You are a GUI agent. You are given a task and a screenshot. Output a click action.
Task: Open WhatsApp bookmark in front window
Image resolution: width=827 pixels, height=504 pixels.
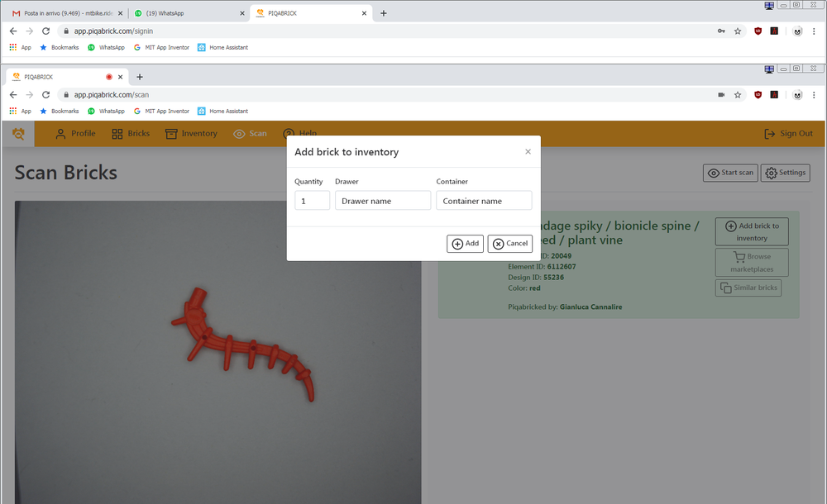[106, 112]
